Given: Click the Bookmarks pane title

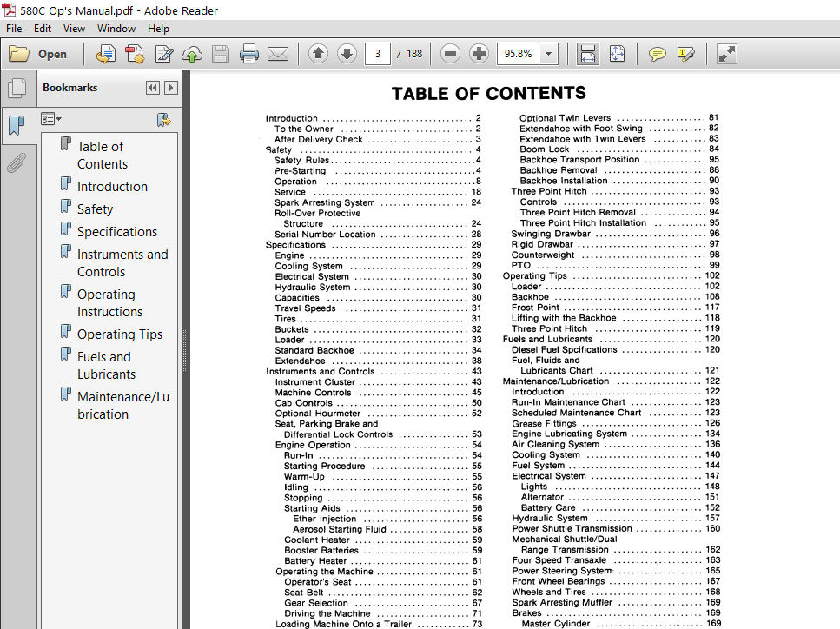Looking at the screenshot, I should [70, 88].
